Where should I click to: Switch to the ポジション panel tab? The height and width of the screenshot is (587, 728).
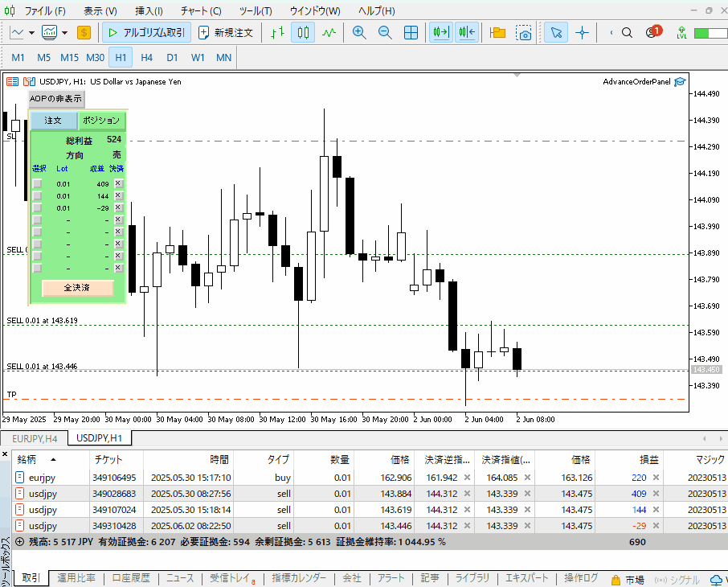102,121
